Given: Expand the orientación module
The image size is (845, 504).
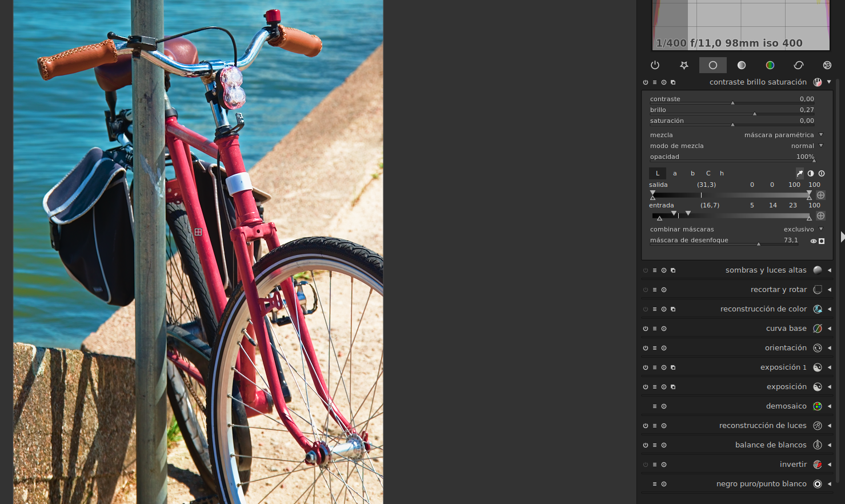Looking at the screenshot, I should tap(829, 348).
